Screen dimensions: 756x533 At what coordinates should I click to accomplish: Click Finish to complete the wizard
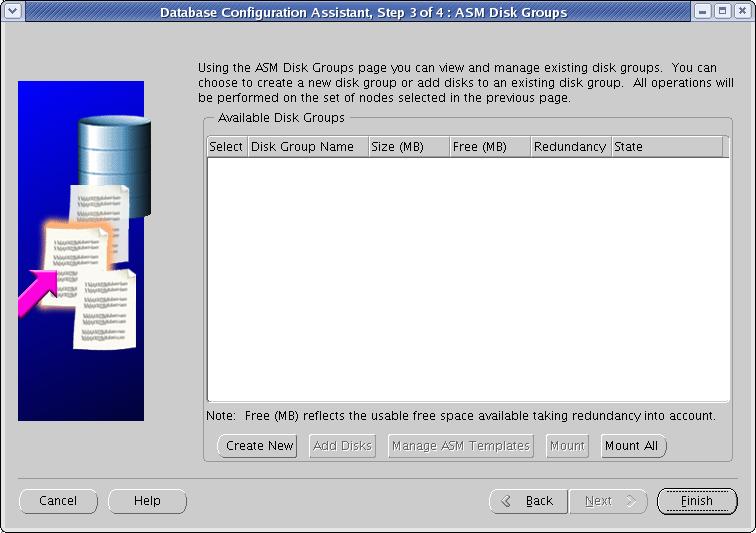pos(697,501)
